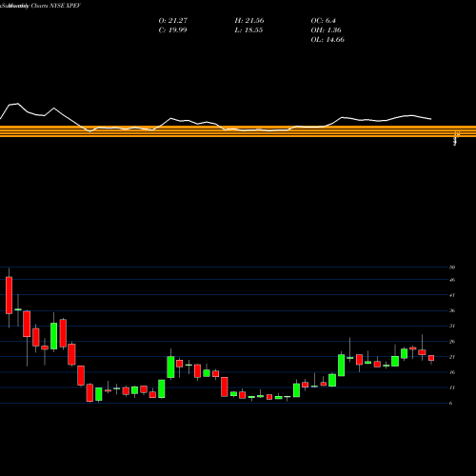
Task: Click the price axis label 46
Action: point(452,280)
